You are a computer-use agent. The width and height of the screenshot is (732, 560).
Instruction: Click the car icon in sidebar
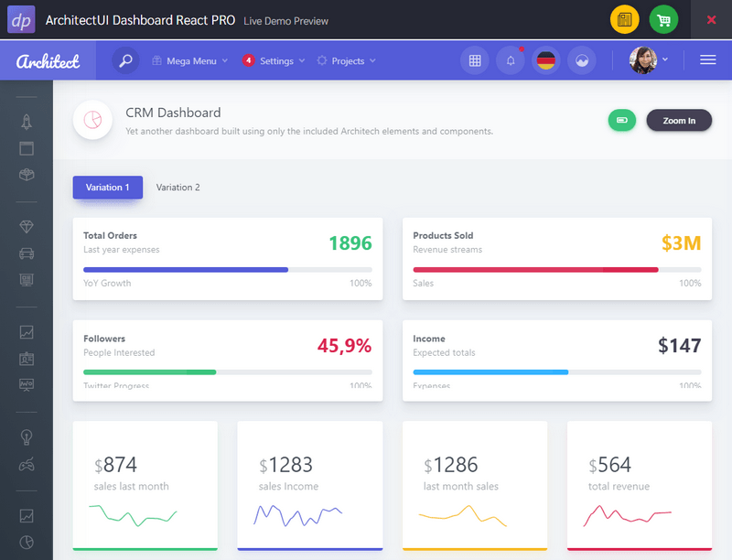[27, 253]
